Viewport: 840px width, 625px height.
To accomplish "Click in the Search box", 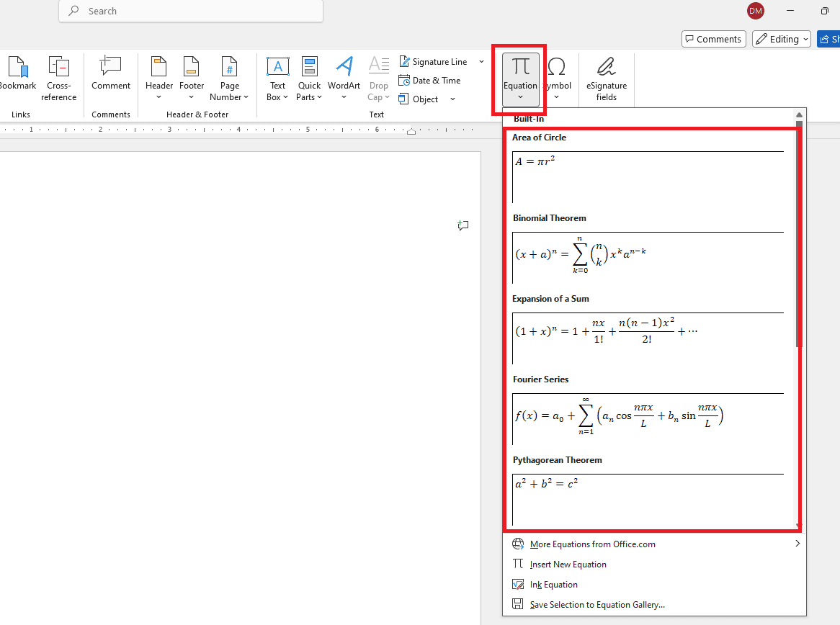I will (x=191, y=11).
